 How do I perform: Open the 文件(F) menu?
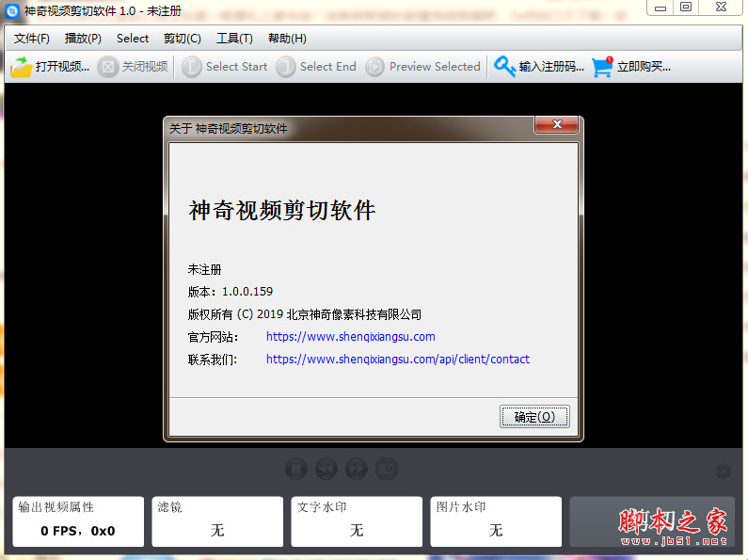(31, 39)
